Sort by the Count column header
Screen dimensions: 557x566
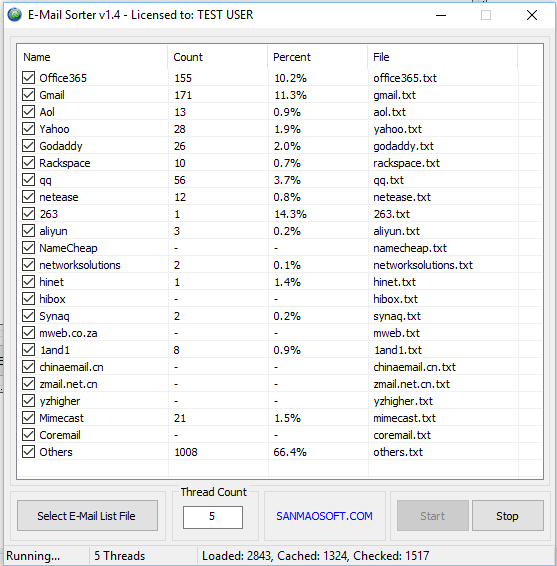tap(218, 57)
